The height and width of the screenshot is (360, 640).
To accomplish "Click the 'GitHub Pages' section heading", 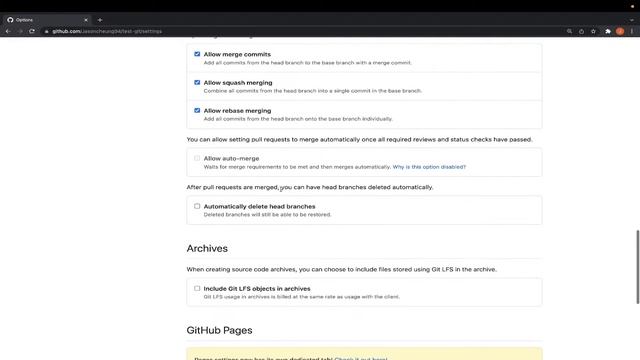I will [219, 330].
